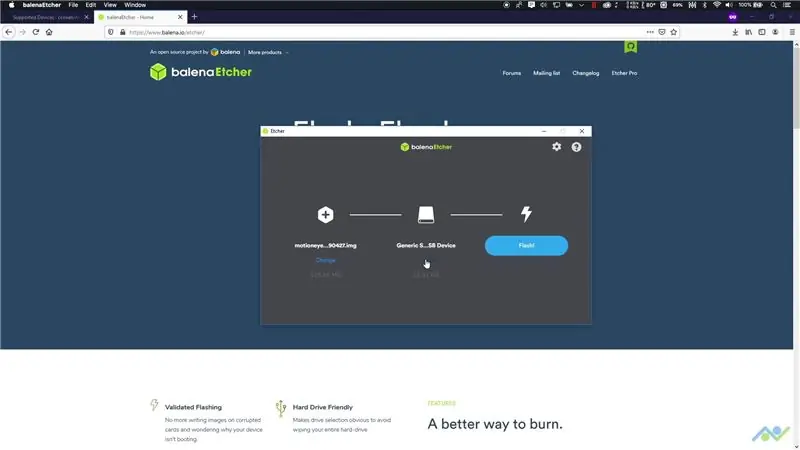
Task: Click the tracking protection shield icon
Action: (x=111, y=32)
